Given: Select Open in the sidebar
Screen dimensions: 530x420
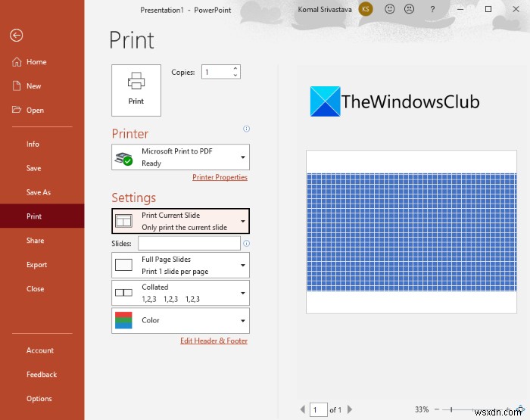Looking at the screenshot, I should pos(42,110).
